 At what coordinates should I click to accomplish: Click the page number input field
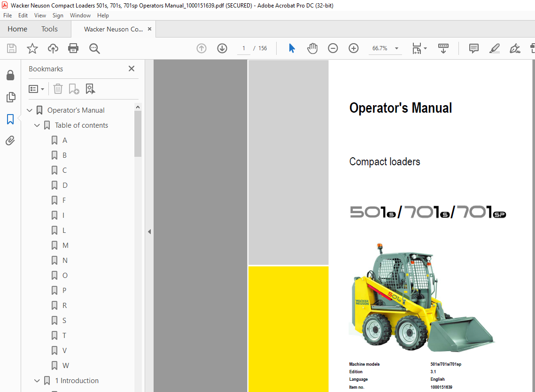tap(244, 48)
